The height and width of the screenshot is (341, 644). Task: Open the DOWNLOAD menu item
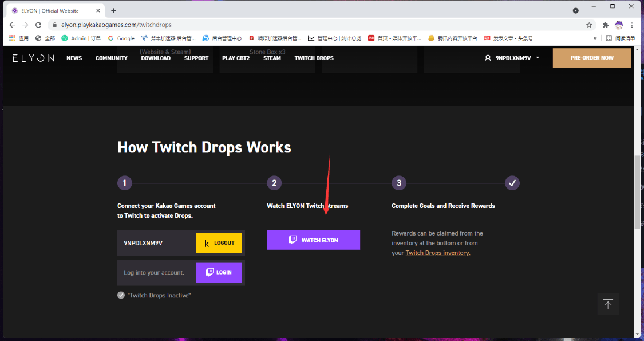pyautogui.click(x=156, y=58)
